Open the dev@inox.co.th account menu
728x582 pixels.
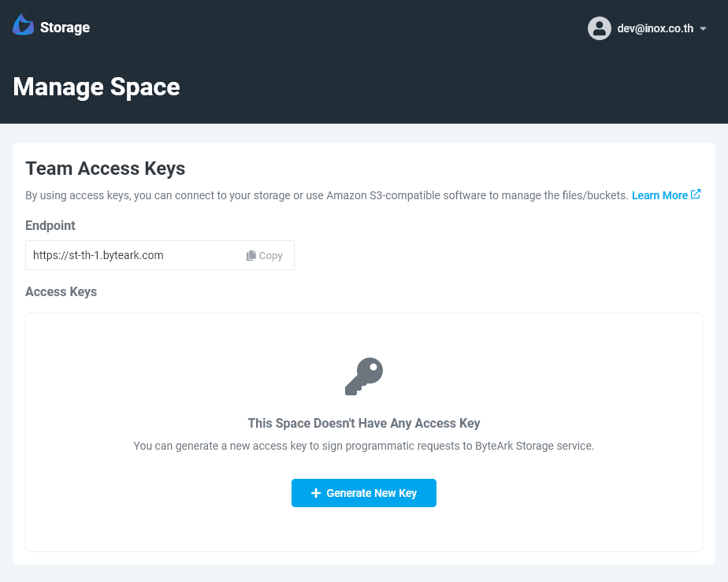(x=655, y=28)
